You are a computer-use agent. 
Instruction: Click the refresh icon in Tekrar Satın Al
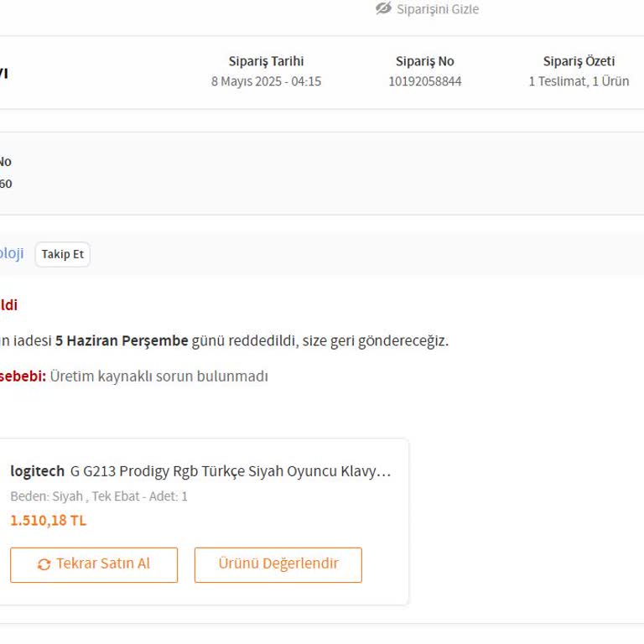tap(44, 564)
